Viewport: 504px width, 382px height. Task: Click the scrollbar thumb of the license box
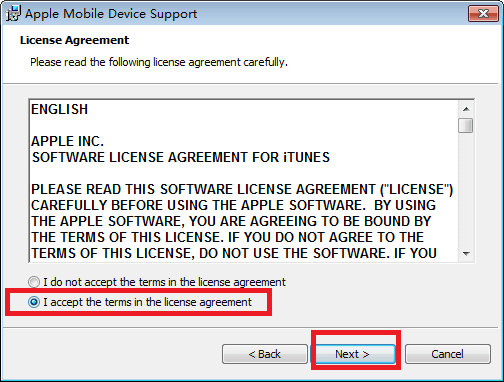(466, 126)
